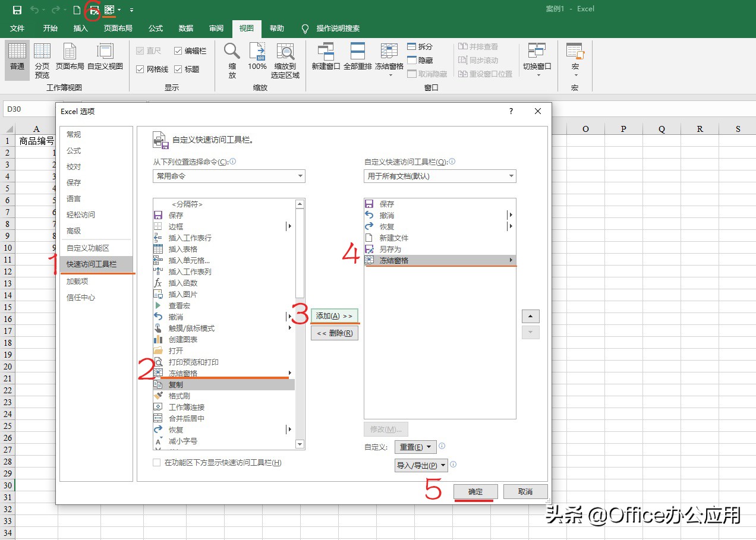Open 从下列位置选择命令 dropdown (常用命令)
Image resolution: width=756 pixels, height=540 pixels.
click(x=229, y=176)
